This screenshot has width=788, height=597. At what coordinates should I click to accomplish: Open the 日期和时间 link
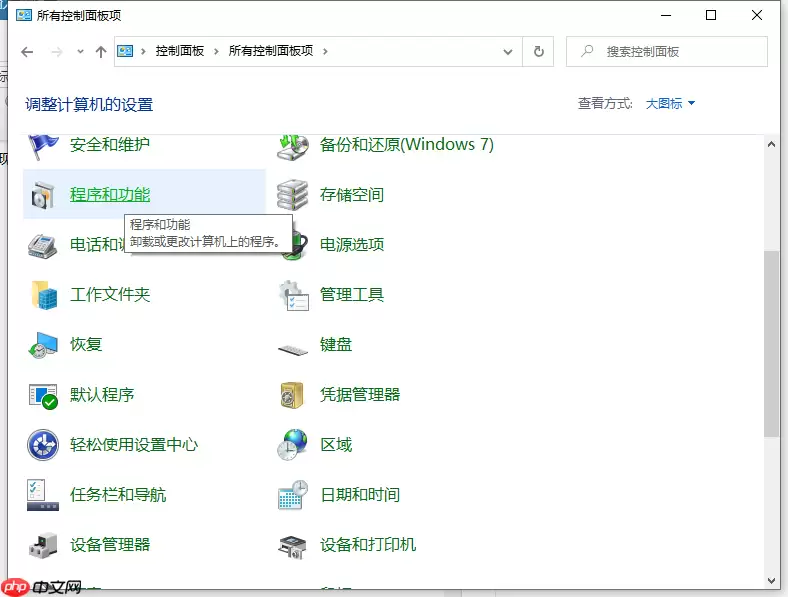360,494
